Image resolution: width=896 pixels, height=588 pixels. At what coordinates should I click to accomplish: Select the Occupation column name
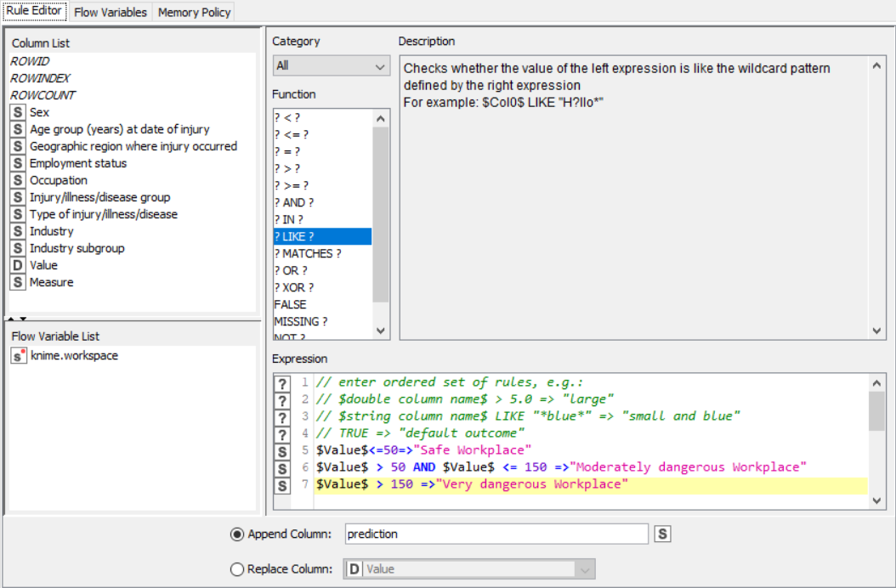tap(59, 181)
